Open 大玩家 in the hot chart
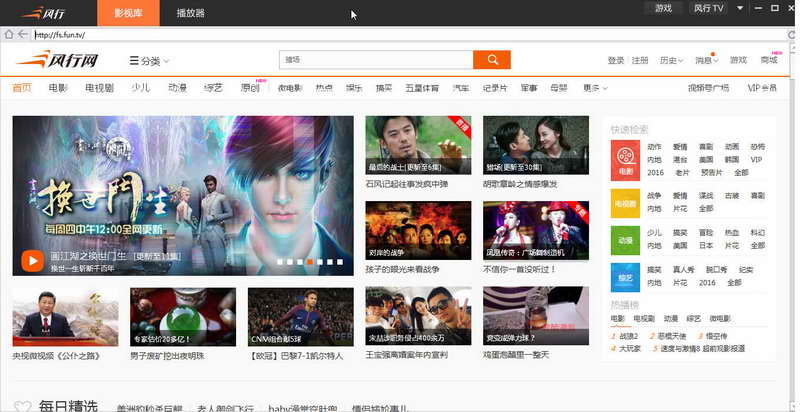 click(629, 349)
